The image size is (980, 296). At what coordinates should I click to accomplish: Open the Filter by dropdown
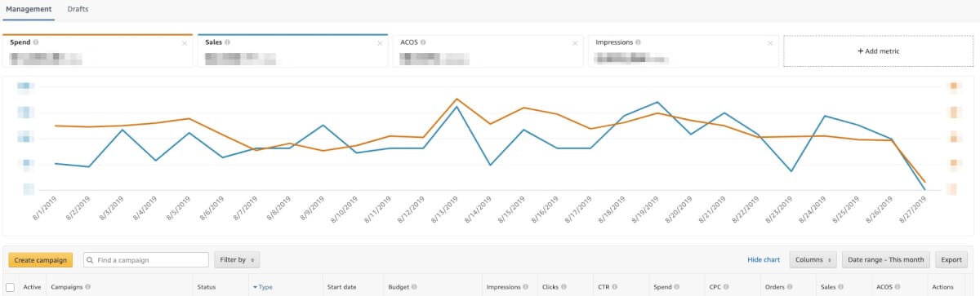click(x=237, y=260)
